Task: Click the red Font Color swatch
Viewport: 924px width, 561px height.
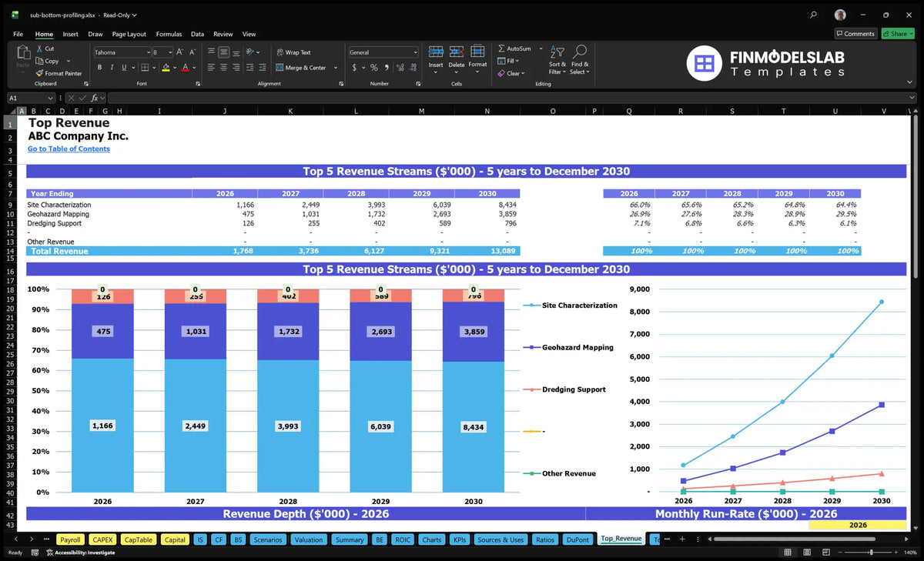Action: pyautogui.click(x=185, y=68)
